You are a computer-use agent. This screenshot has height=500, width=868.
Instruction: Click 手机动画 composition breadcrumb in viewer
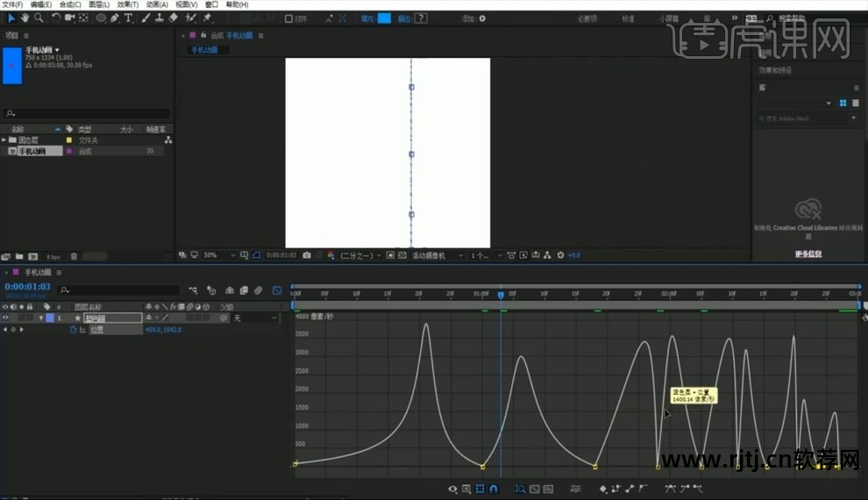(204, 50)
